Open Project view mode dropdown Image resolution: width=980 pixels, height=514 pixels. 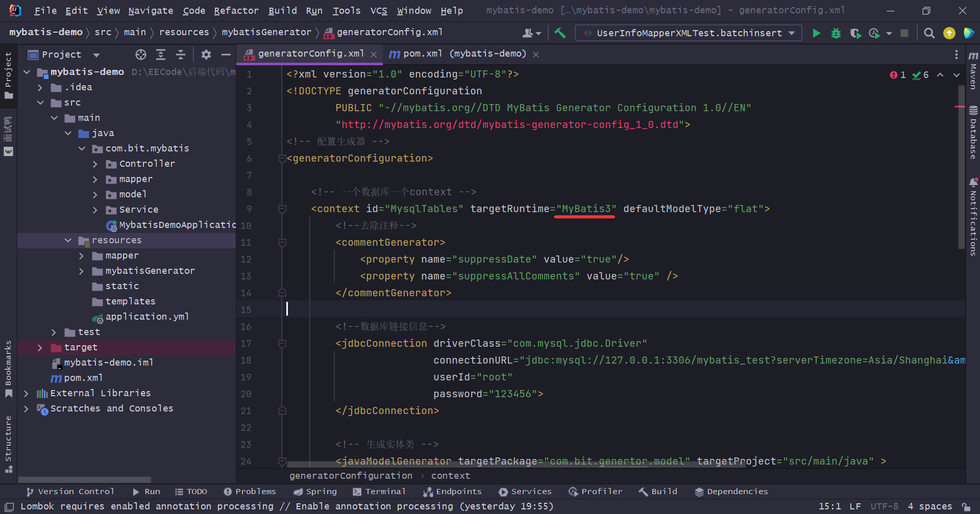pyautogui.click(x=96, y=55)
